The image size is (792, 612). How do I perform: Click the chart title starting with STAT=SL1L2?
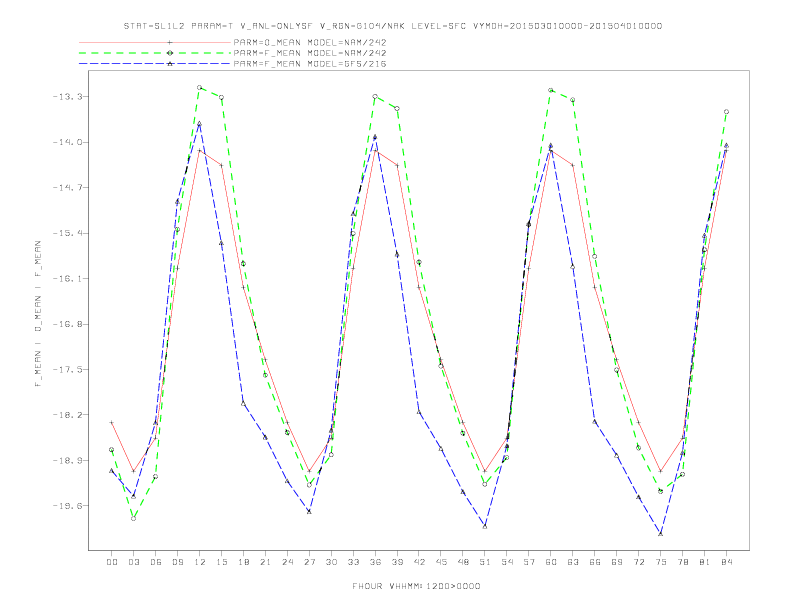coord(392,26)
